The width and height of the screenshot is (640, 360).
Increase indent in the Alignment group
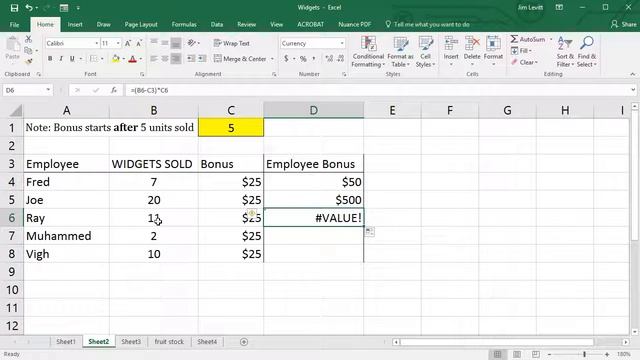pyautogui.click(x=202, y=59)
